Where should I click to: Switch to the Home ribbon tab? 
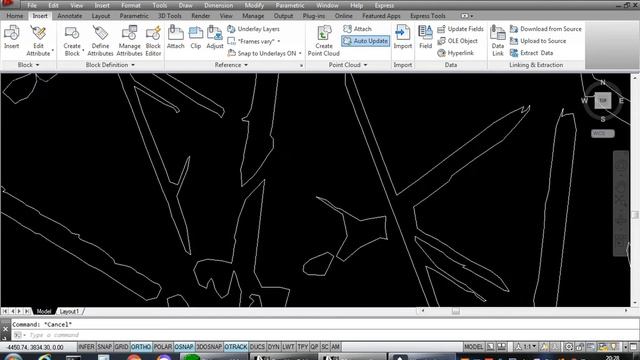point(15,16)
